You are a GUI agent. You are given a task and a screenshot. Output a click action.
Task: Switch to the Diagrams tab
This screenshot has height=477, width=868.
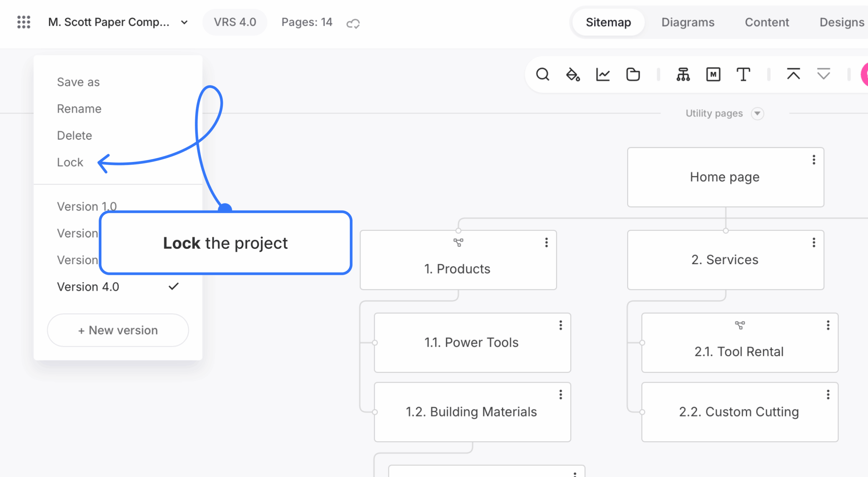click(x=688, y=22)
